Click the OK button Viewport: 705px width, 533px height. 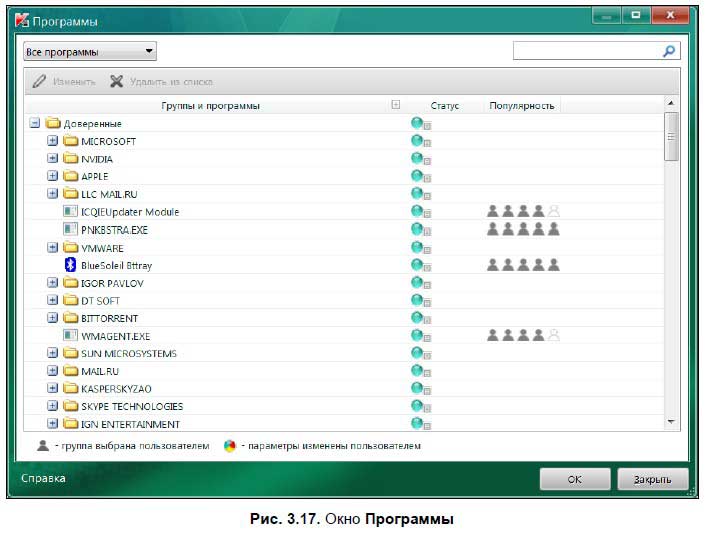click(x=575, y=479)
